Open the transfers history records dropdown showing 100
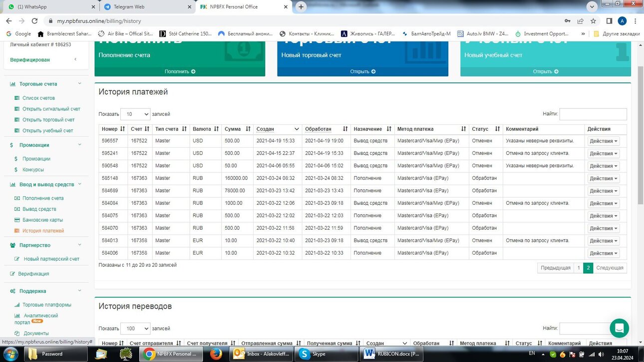 pos(135,329)
